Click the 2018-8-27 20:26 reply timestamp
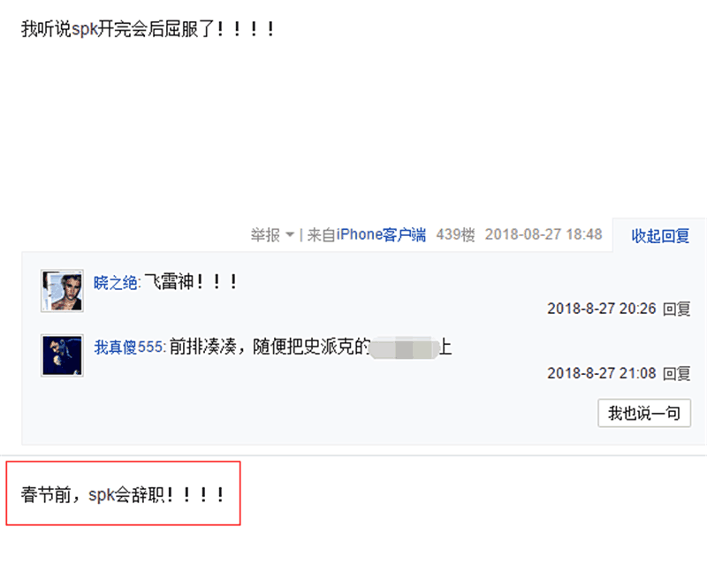The height and width of the screenshot is (588, 707). (x=602, y=309)
